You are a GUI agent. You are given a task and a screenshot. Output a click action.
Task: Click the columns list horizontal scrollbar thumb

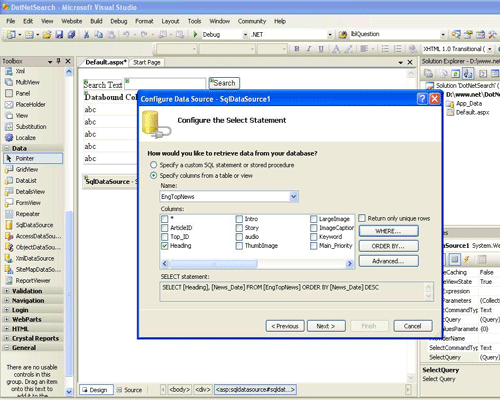click(213, 264)
